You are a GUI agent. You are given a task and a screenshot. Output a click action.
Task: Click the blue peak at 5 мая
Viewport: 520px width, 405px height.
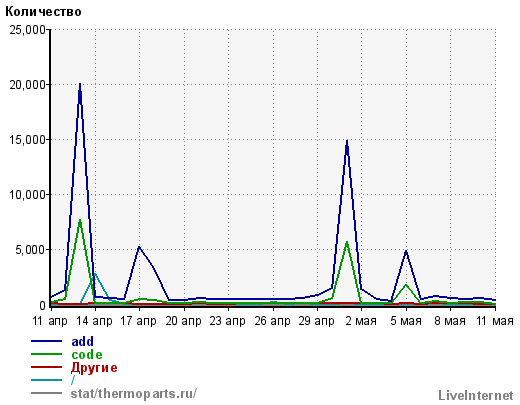click(406, 251)
